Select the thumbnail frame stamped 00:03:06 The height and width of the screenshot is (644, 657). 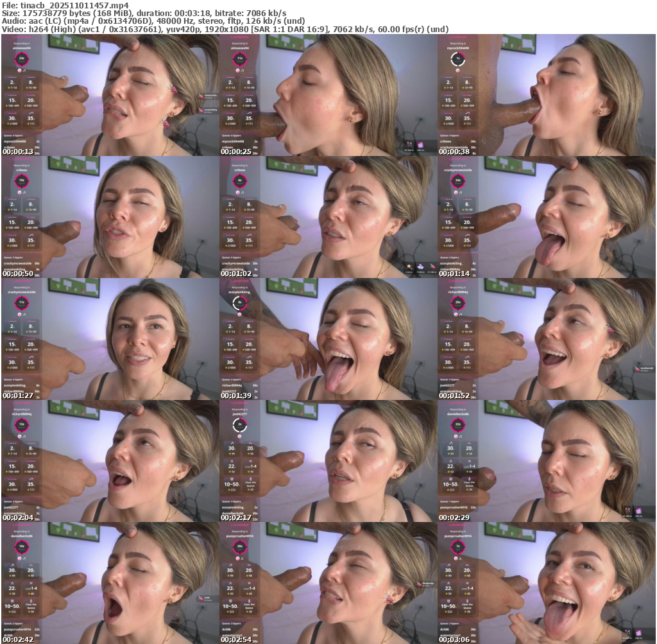click(547, 583)
